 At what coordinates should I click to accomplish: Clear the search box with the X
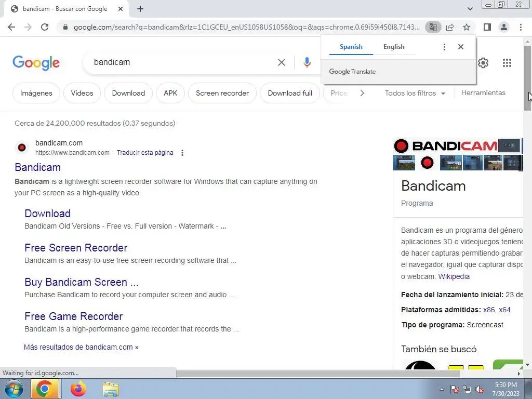click(x=281, y=62)
